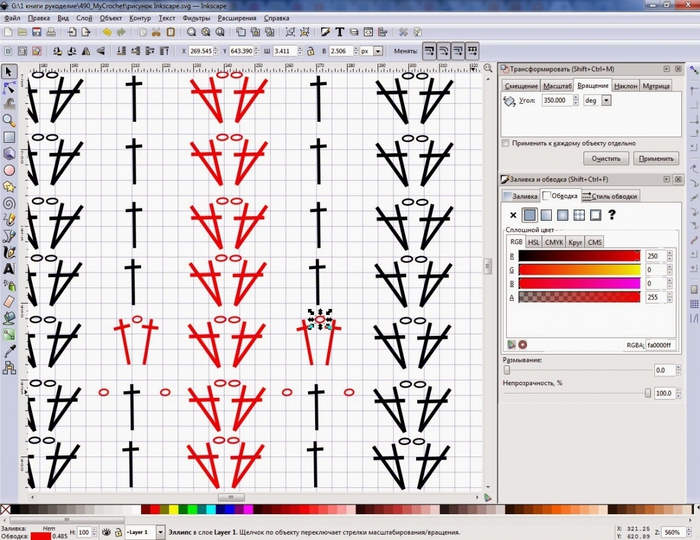Image resolution: width=700 pixels, height=540 pixels.
Task: Expand the Layer 1 dropdown in statusbar
Action: (x=160, y=532)
